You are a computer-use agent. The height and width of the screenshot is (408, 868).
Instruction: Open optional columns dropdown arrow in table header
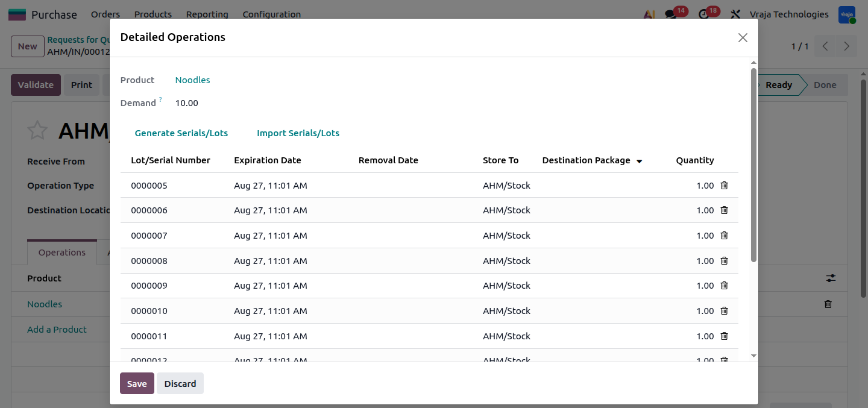[640, 161]
